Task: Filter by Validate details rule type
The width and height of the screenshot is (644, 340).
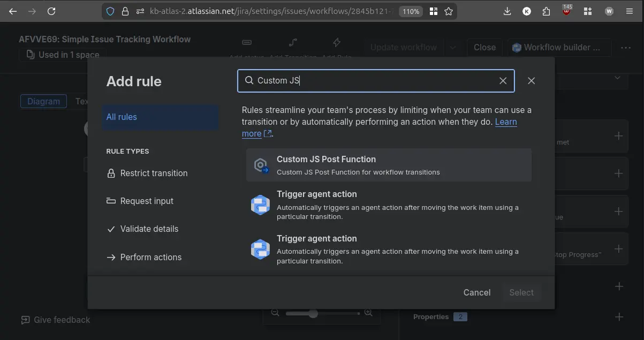Action: 149,229
